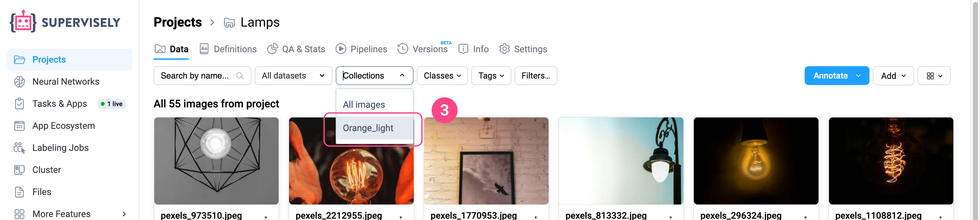Image resolution: width=980 pixels, height=220 pixels.
Task: Open Cluster icon in sidebar
Action: (x=19, y=170)
